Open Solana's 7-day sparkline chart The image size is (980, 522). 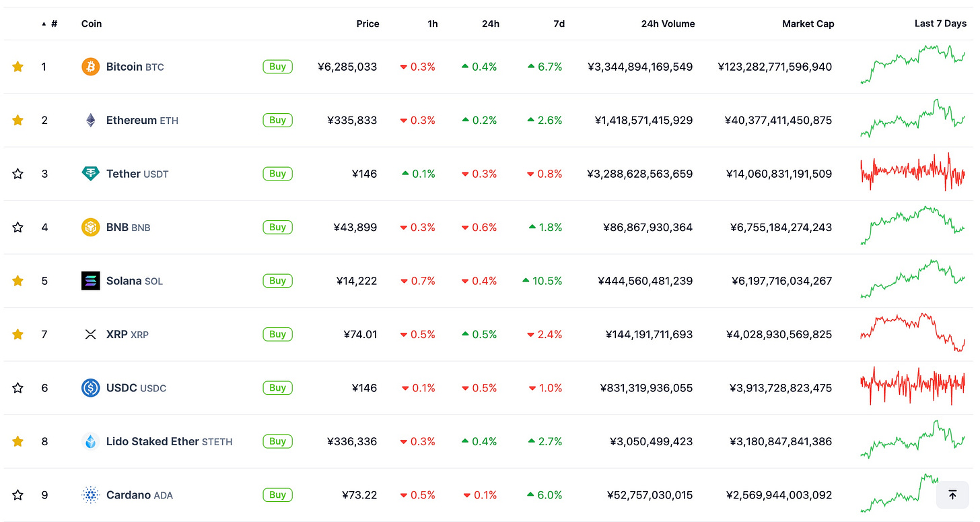pyautogui.click(x=913, y=279)
